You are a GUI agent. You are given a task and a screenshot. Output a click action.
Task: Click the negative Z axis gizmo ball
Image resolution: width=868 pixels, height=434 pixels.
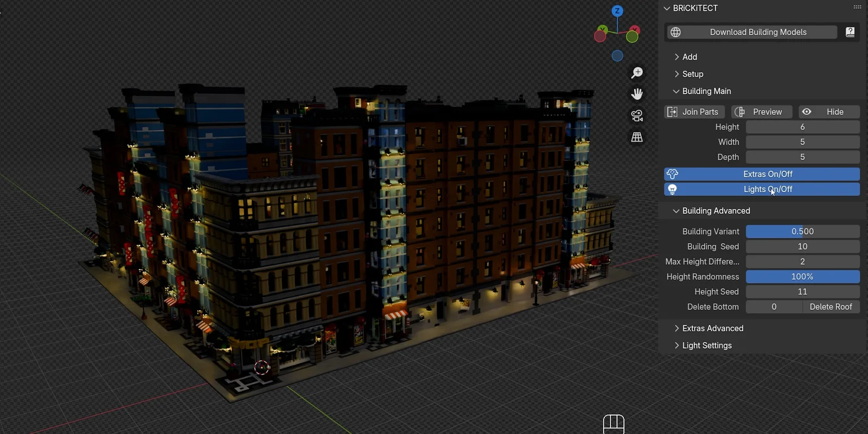[617, 56]
